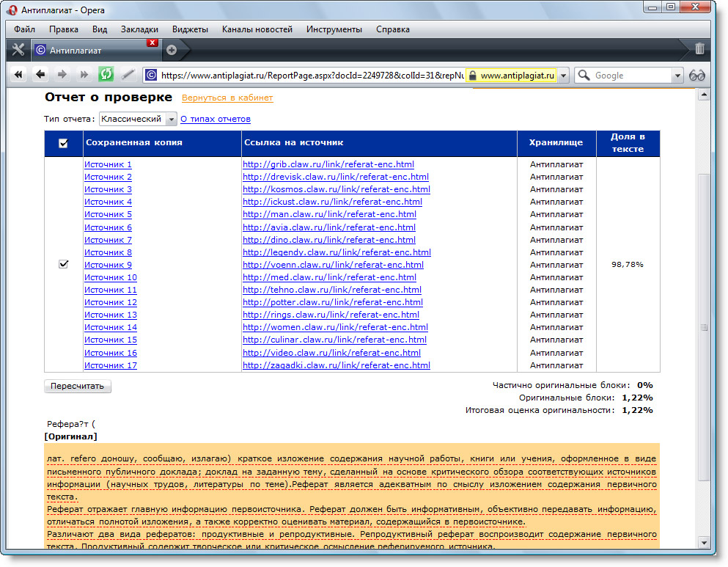This screenshot has width=728, height=567.
Task: Open the search engine dropdown arrow
Action: [x=677, y=76]
